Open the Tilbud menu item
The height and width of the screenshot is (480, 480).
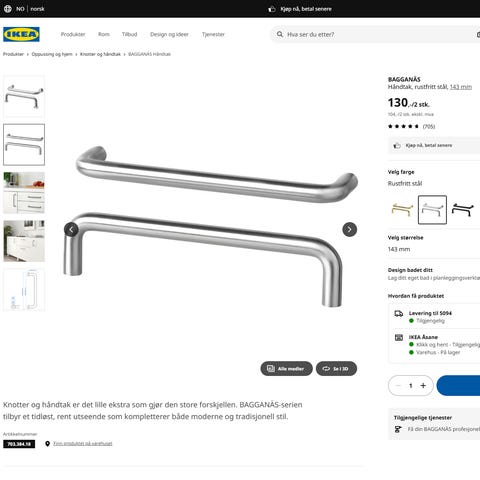click(x=129, y=34)
